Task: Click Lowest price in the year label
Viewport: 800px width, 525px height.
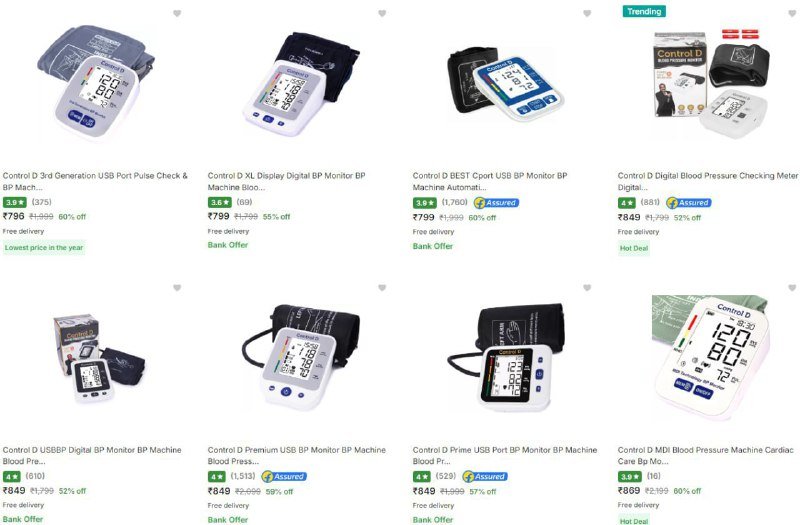Action: pyautogui.click(x=44, y=247)
